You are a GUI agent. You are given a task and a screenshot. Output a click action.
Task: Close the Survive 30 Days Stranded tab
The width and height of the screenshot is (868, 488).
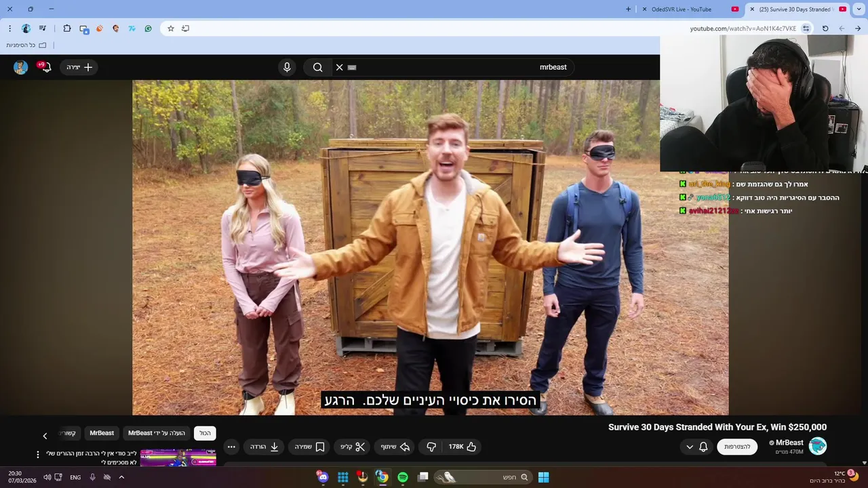coord(751,9)
